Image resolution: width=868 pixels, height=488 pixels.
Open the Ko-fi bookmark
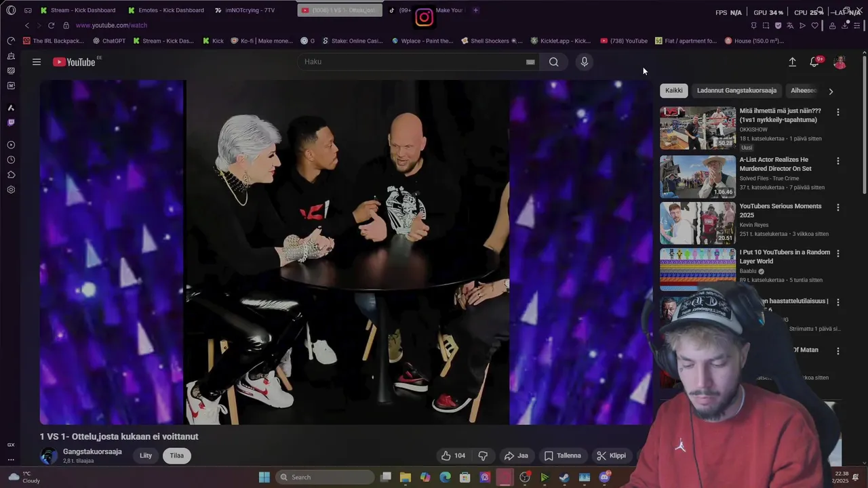(x=262, y=41)
